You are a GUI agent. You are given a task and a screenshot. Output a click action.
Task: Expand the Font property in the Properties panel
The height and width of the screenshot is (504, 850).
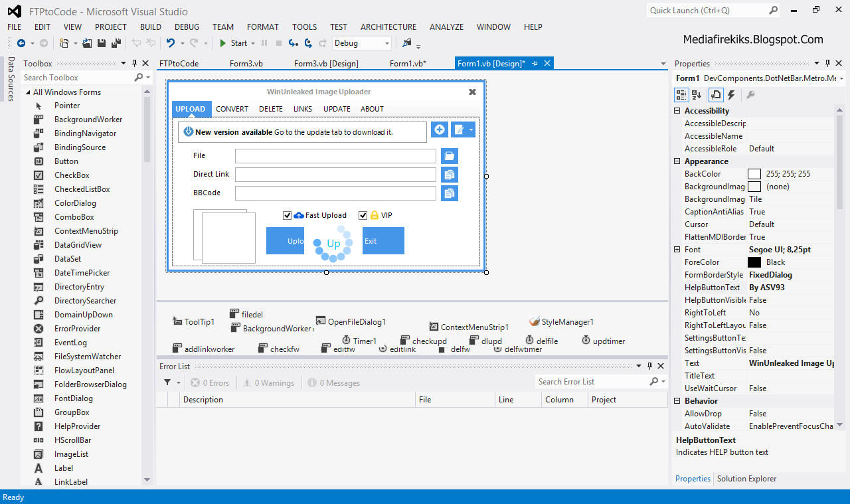pos(676,249)
